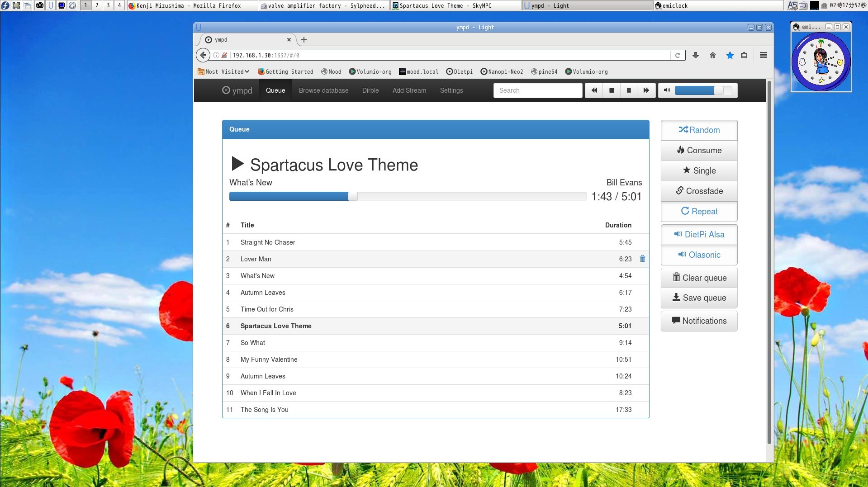Click the Save queue button
Viewport: 868px width, 487px height.
pyautogui.click(x=699, y=298)
